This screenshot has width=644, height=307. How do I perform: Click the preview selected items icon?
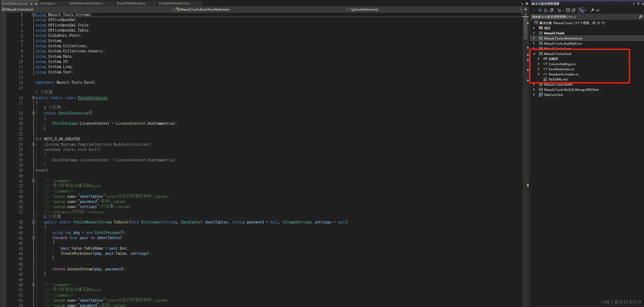(x=598, y=10)
